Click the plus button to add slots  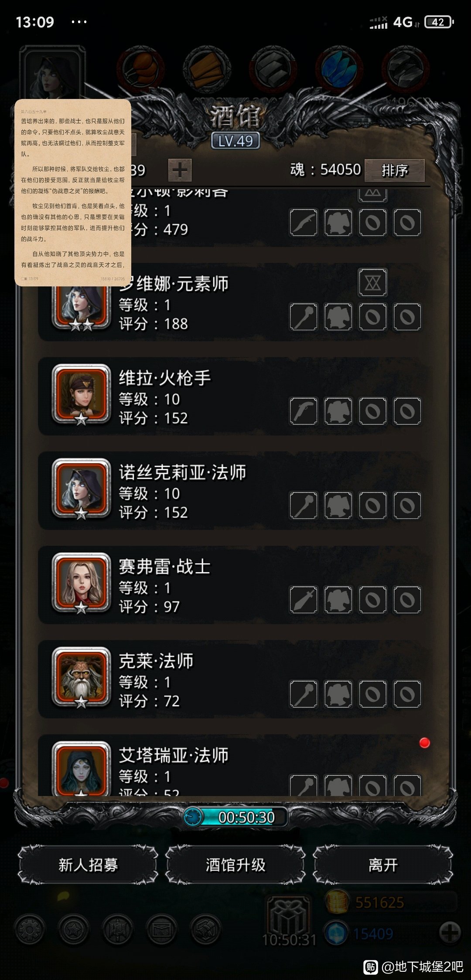(180, 170)
